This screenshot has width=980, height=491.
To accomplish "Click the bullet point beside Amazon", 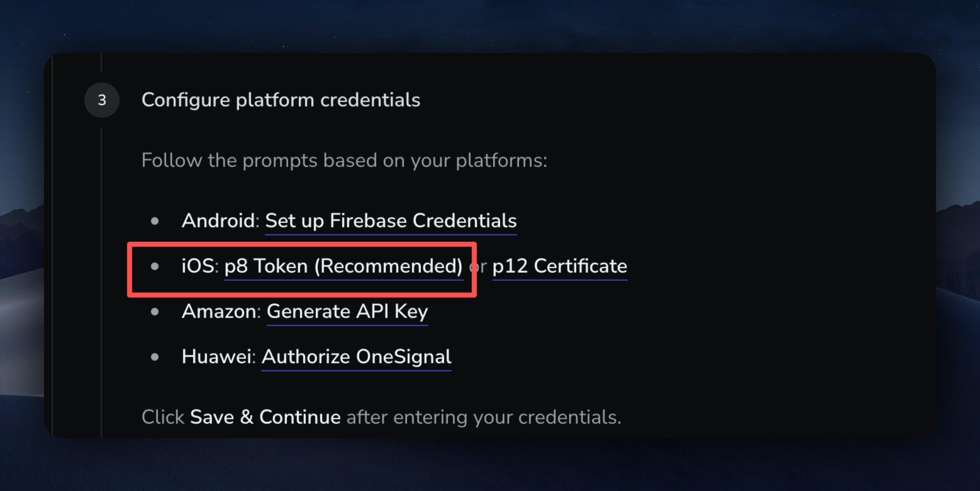I will [x=154, y=311].
